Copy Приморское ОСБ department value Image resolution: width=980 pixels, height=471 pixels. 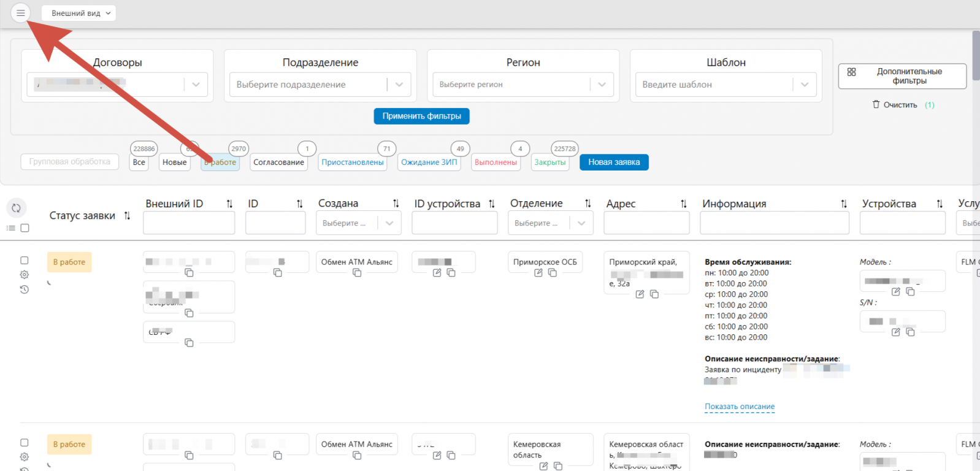[553, 273]
